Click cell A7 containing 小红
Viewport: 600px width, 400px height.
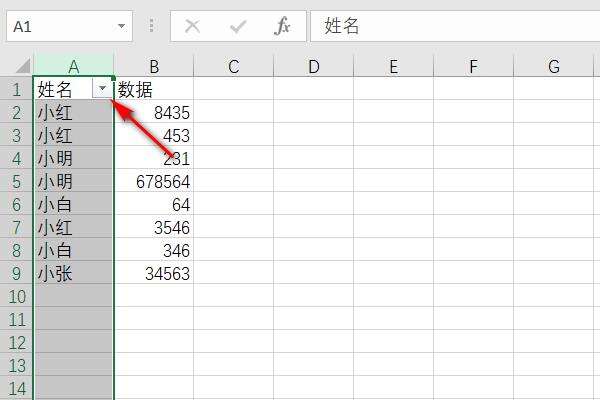point(73,227)
